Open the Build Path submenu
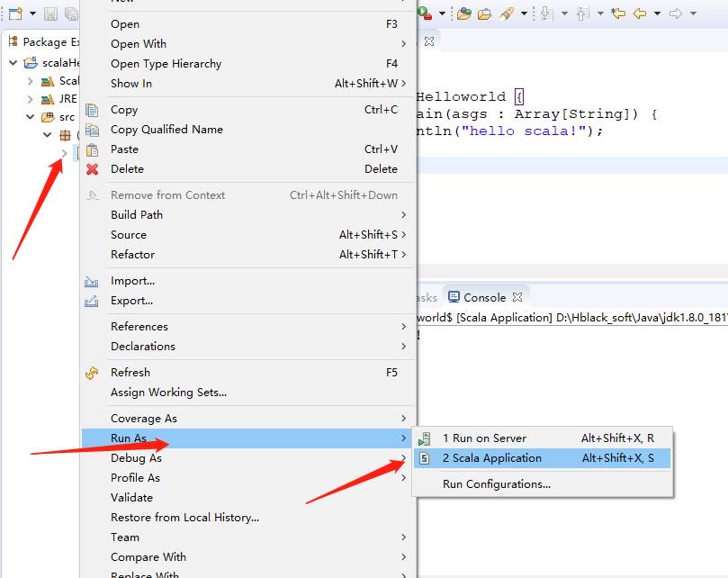Image resolution: width=728 pixels, height=578 pixels. pos(137,215)
